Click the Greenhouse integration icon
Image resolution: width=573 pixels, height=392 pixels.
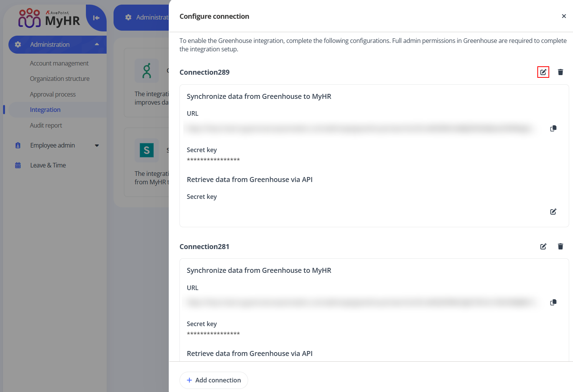tap(147, 71)
